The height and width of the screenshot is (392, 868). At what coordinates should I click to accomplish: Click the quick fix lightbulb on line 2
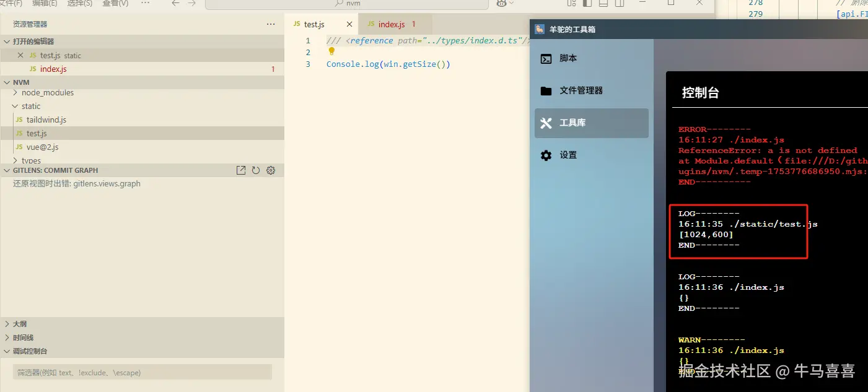point(331,52)
